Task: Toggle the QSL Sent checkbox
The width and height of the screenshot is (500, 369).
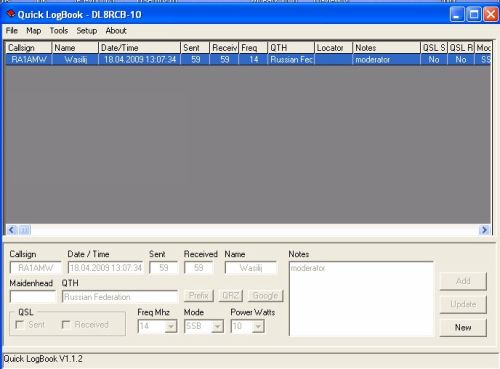Action: pyautogui.click(x=20, y=324)
